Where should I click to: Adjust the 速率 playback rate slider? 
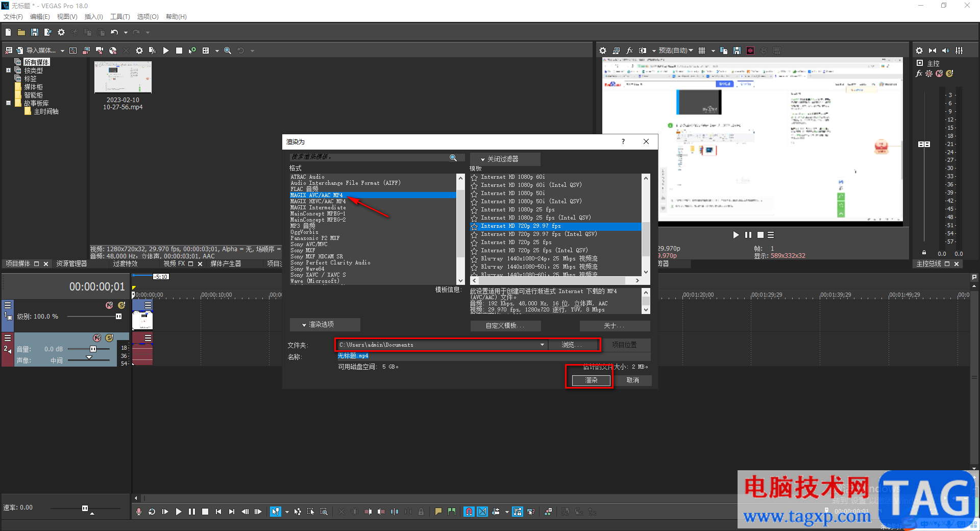click(85, 508)
